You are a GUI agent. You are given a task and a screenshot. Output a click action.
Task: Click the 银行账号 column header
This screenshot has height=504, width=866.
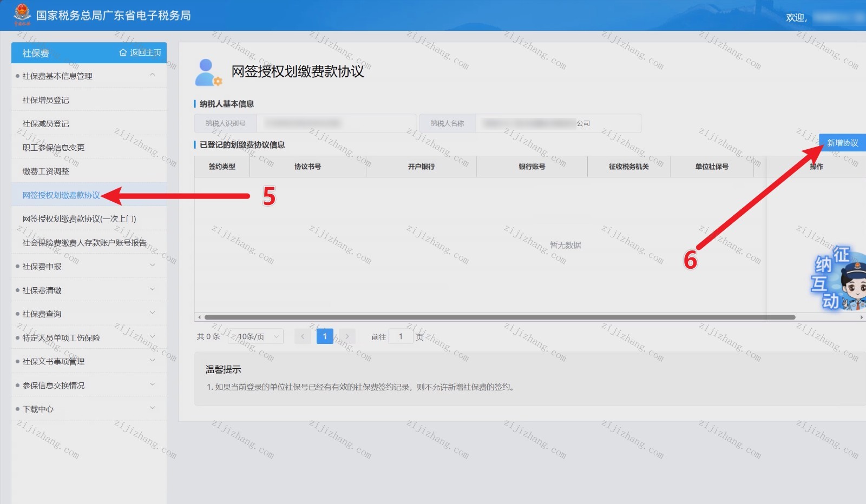[x=532, y=167]
